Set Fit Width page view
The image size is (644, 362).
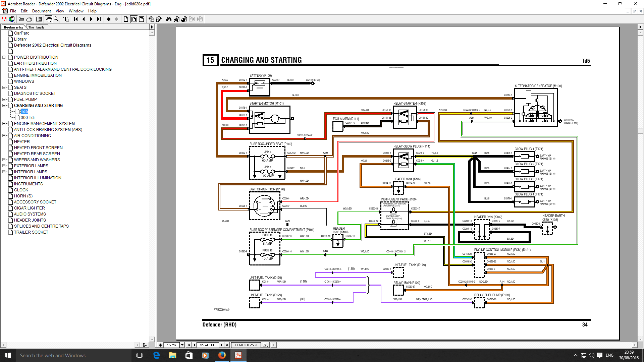(x=142, y=19)
